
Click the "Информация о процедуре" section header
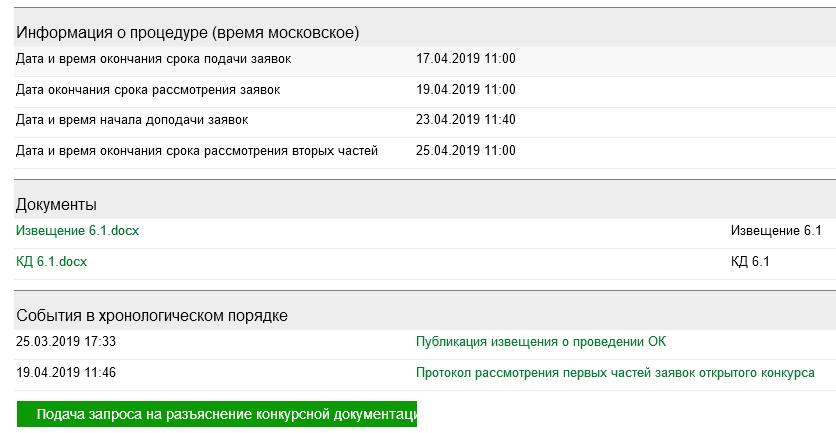[x=187, y=33]
